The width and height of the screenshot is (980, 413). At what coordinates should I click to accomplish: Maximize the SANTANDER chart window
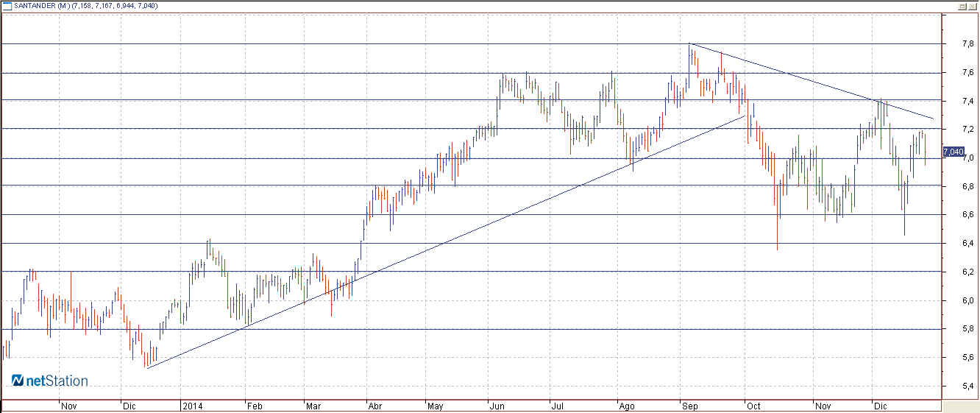coord(962,6)
